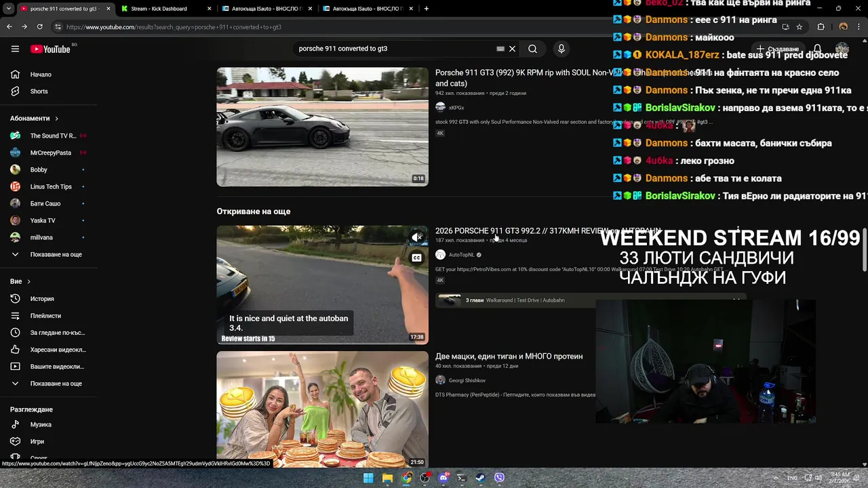Open Харесани видеоклипове in the sidebar
This screenshot has width=868, height=488.
click(x=49, y=350)
